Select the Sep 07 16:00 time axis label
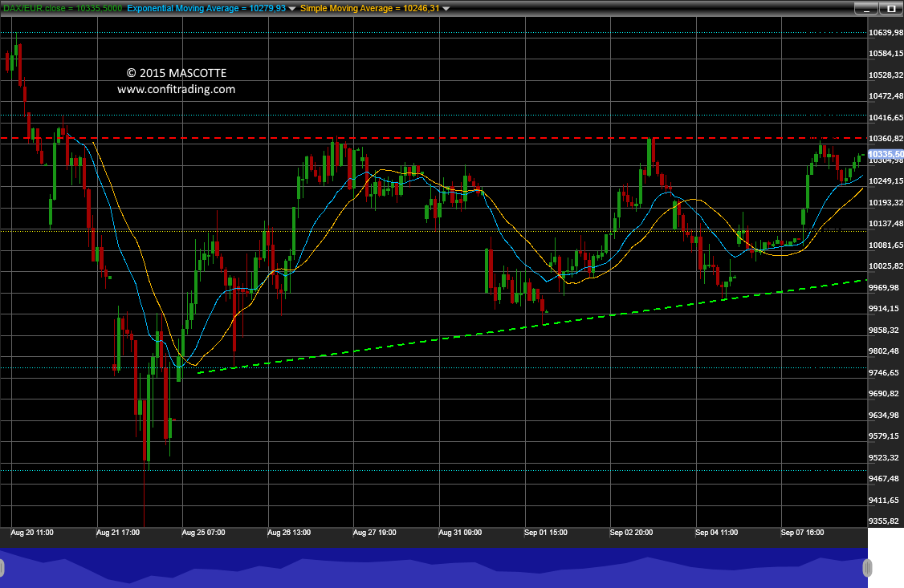 click(x=803, y=533)
